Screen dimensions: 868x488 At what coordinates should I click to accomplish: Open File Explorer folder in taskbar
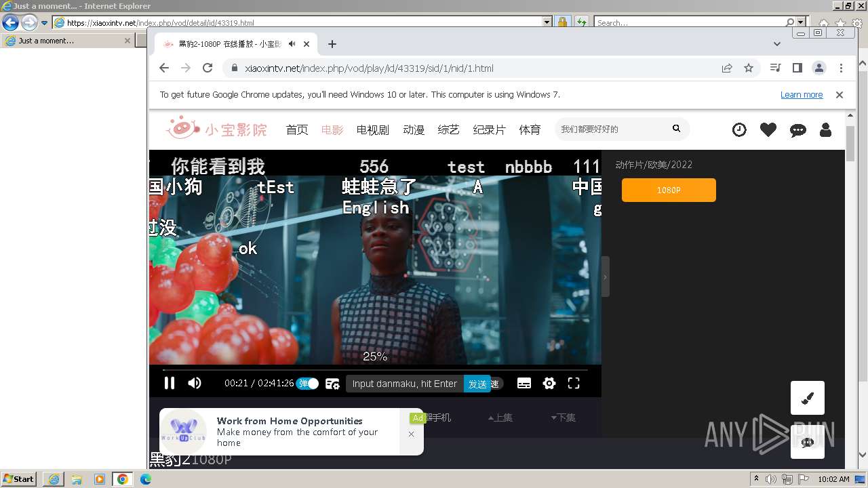click(76, 479)
